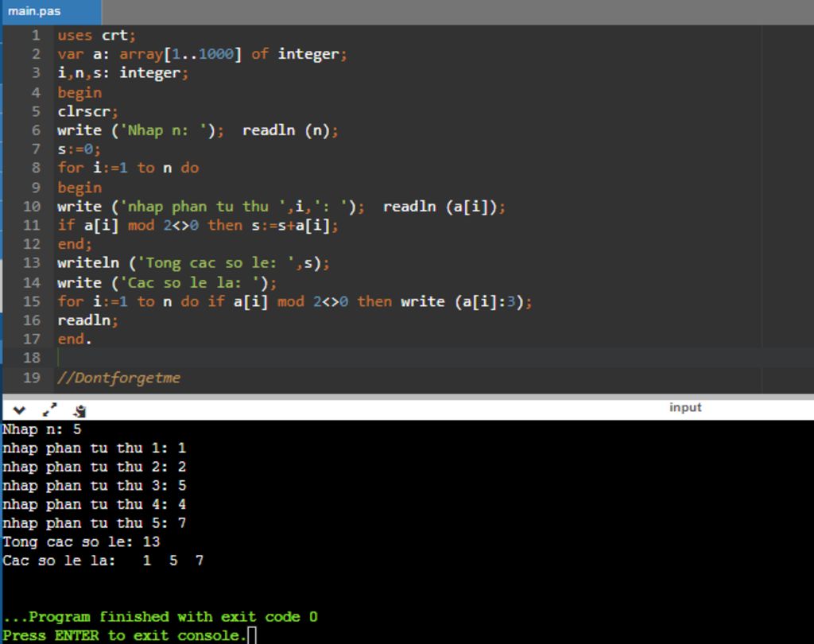Click line number 8 in the gutter
Screen dimensions: 814x644
36,168
